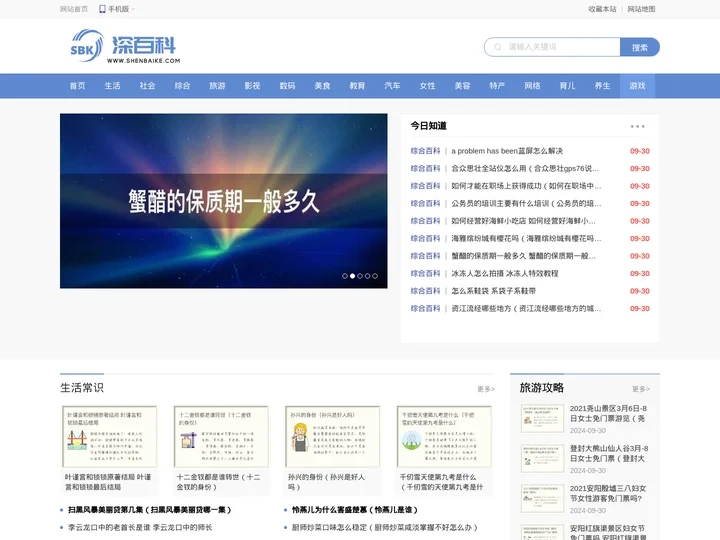Image resolution: width=720 pixels, height=540 pixels.
Task: Click 更多> in 旅游攻略 section
Action: (x=641, y=389)
